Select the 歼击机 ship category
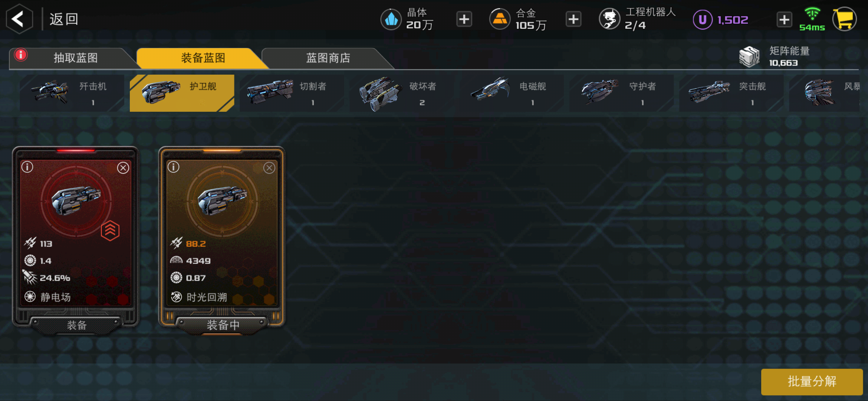Screen dimensions: 868x401 click(x=72, y=93)
